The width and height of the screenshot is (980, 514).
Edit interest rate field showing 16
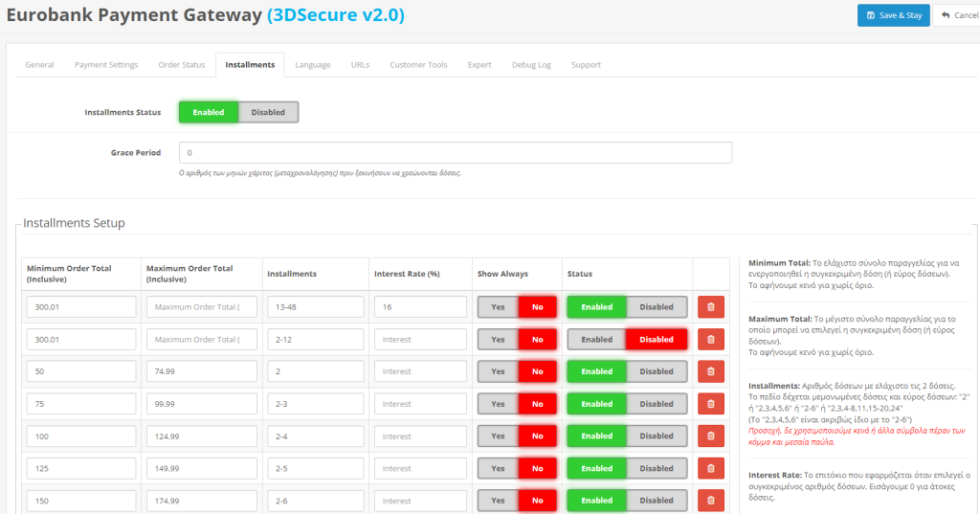click(420, 307)
